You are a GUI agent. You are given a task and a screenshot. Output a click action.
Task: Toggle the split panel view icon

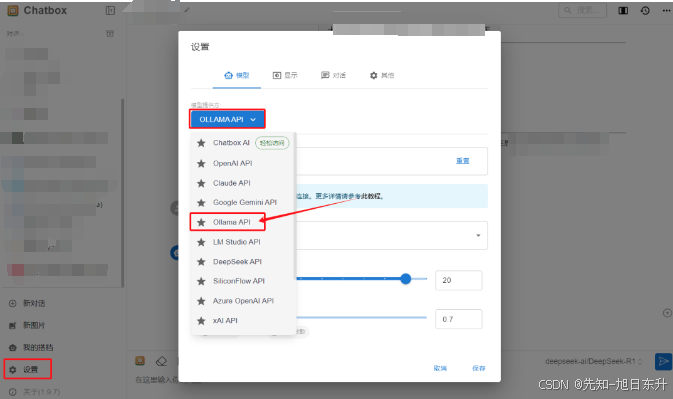[x=623, y=10]
